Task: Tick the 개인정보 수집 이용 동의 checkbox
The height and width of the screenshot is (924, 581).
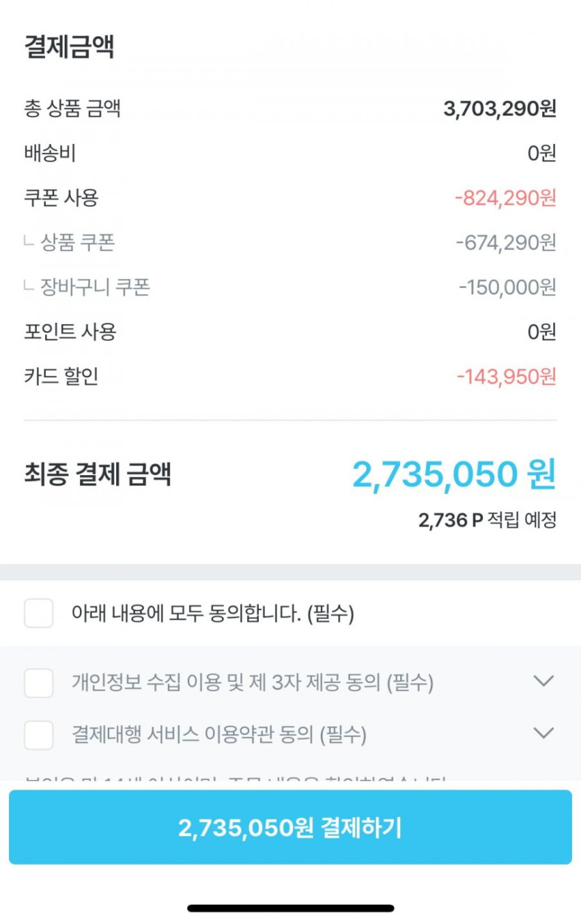Action: click(x=39, y=683)
